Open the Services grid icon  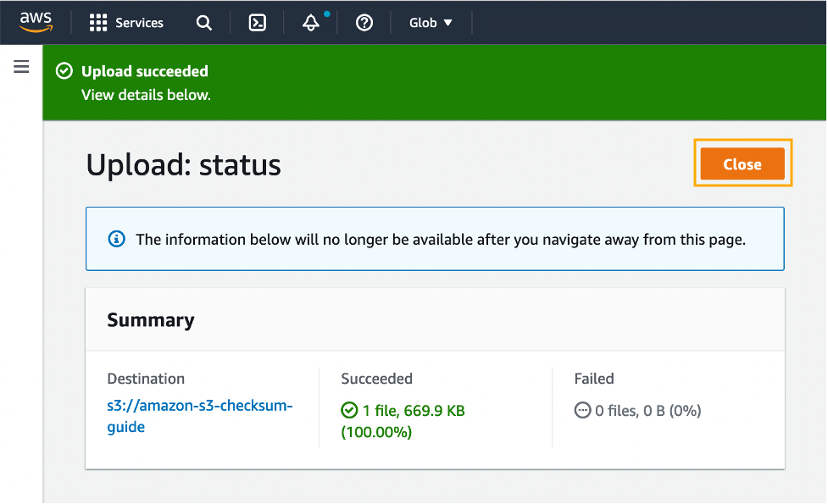pos(98,23)
